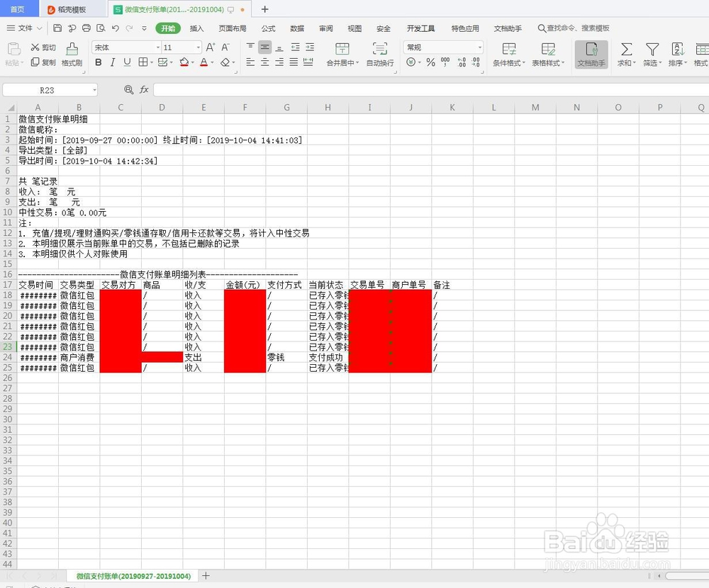Switch to the 审阅 ribbon tab

[326, 28]
